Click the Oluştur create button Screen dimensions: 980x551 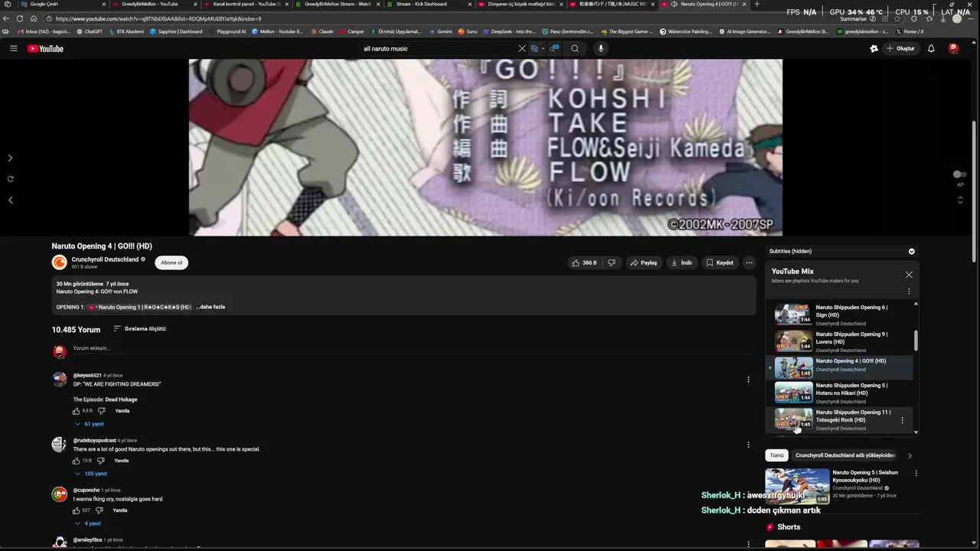click(x=901, y=48)
